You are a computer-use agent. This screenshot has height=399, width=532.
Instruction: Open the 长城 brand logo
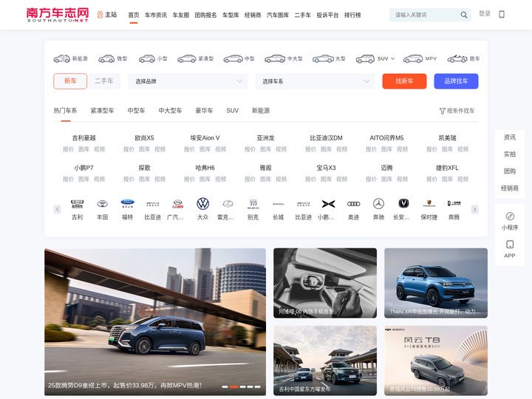279,204
